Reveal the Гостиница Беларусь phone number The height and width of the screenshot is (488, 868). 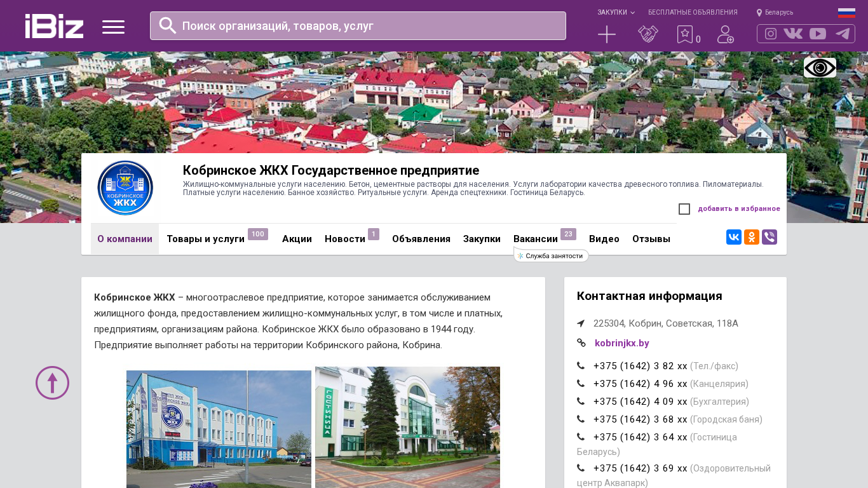point(641,437)
